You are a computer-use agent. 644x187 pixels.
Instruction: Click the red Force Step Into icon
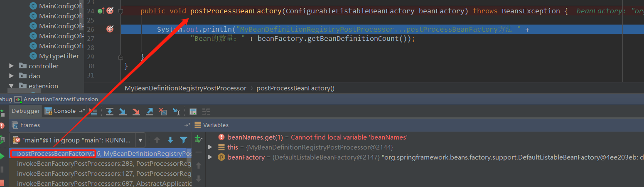(x=136, y=111)
